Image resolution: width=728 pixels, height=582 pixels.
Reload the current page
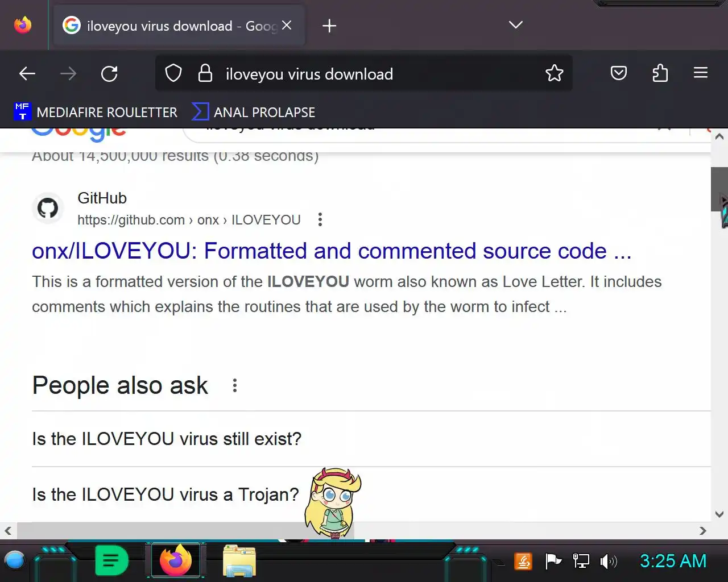click(x=109, y=73)
